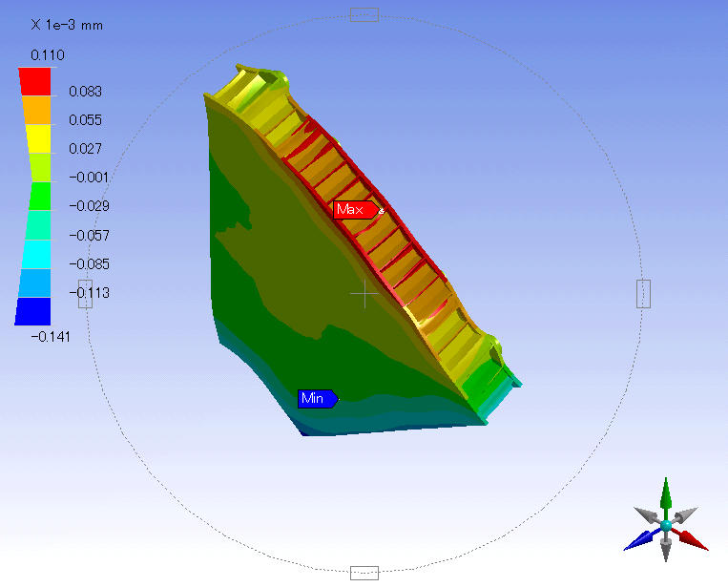Click the left rotation handle rectangle
Viewport: 728px width, 587px height.
coord(86,294)
